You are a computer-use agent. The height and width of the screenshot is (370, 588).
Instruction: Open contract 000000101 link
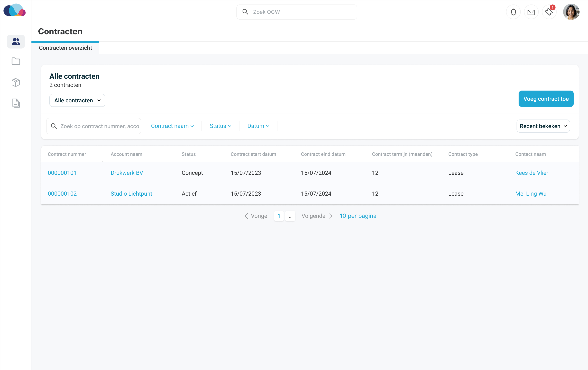pos(62,173)
